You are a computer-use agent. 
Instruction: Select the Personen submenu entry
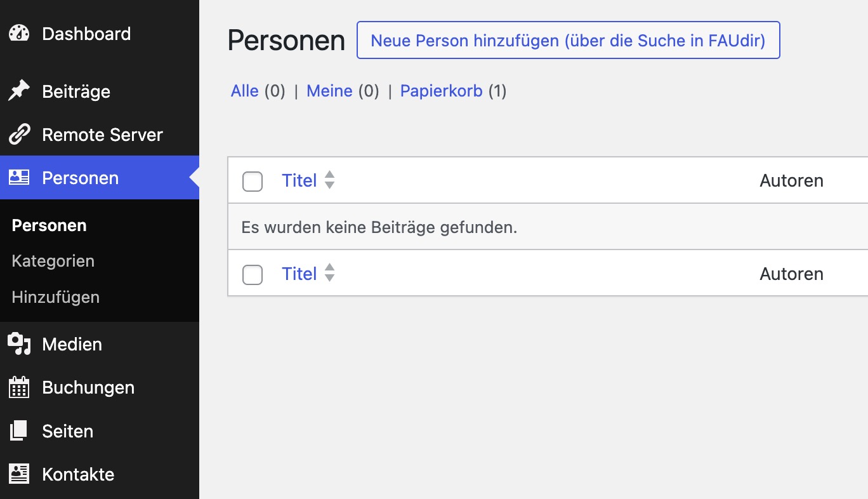click(x=49, y=225)
